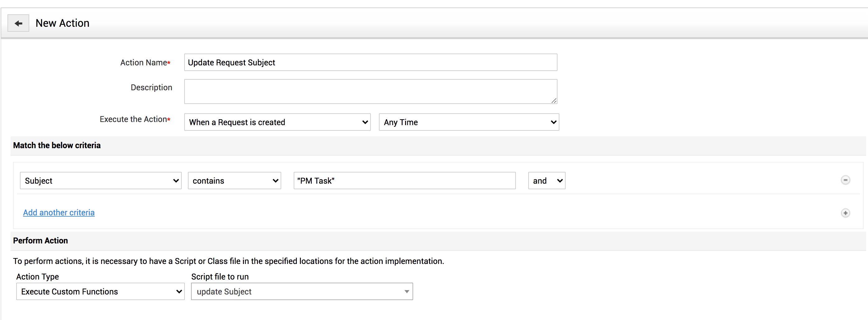Screen dimensions: 868x320
Task: Go back using the arrow button
Action: coord(18,23)
